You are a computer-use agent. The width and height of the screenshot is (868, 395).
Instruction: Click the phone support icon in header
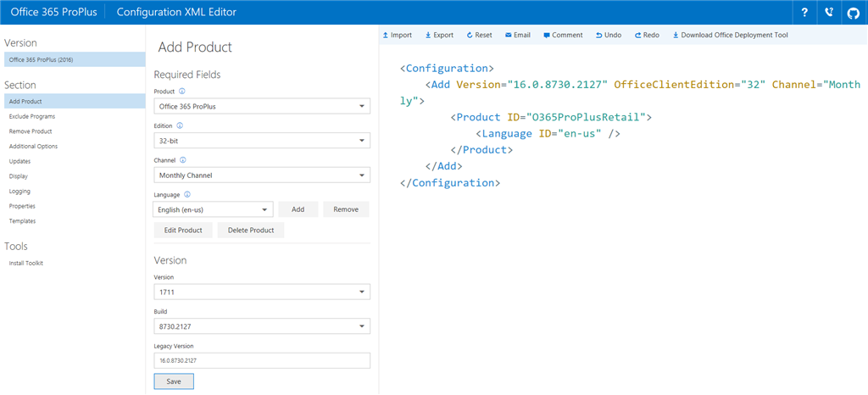[x=829, y=12]
